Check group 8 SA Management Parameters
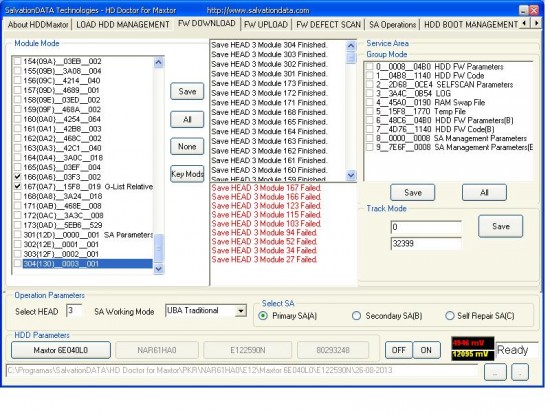This screenshot has height=413, width=550. pos(369,138)
